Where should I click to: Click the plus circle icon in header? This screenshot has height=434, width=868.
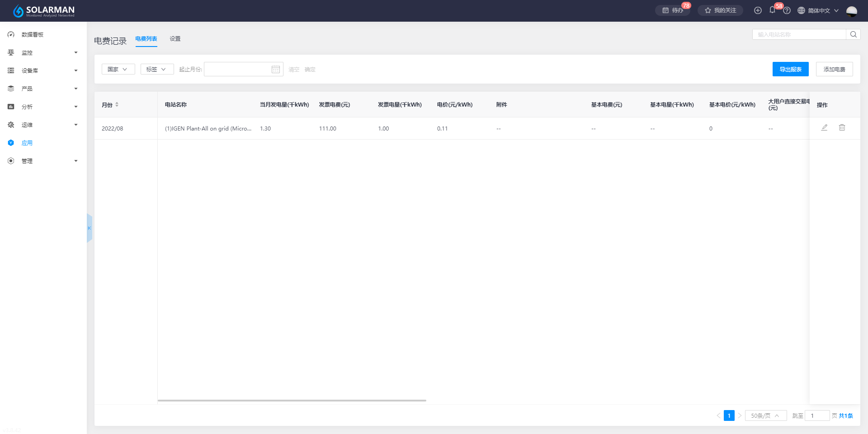tap(758, 10)
